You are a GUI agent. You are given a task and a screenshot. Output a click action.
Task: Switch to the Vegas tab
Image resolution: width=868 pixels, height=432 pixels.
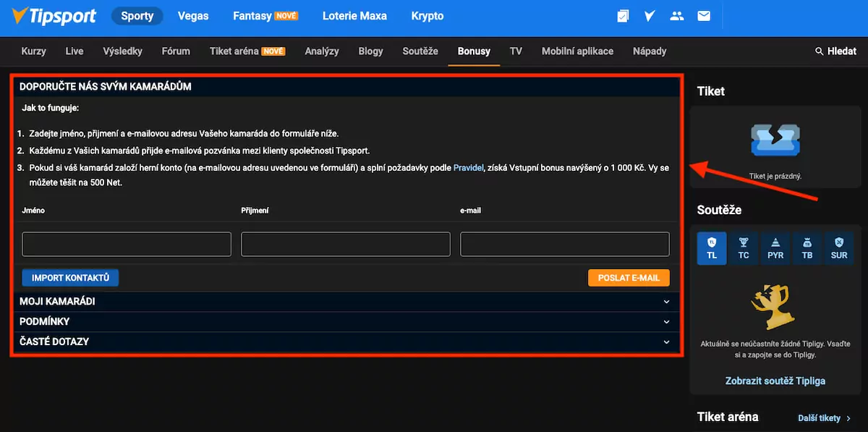[192, 15]
